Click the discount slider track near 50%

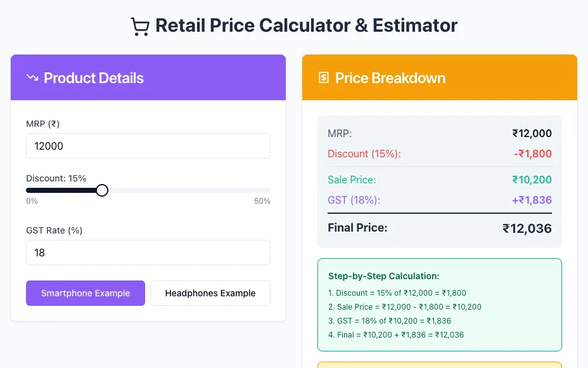(266, 190)
